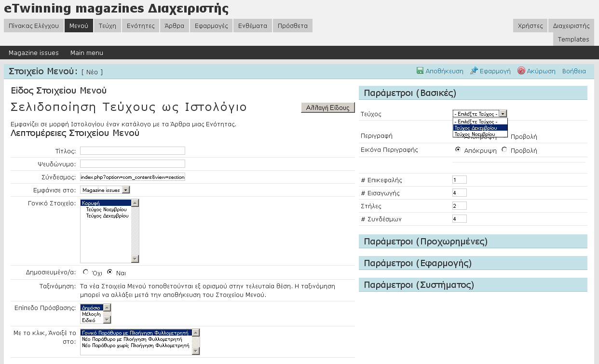The width and height of the screenshot is (599, 364).
Task: Choose Τεύχος Δεκεμβρίου in Τεύχος dropdown
Action: coord(480,128)
